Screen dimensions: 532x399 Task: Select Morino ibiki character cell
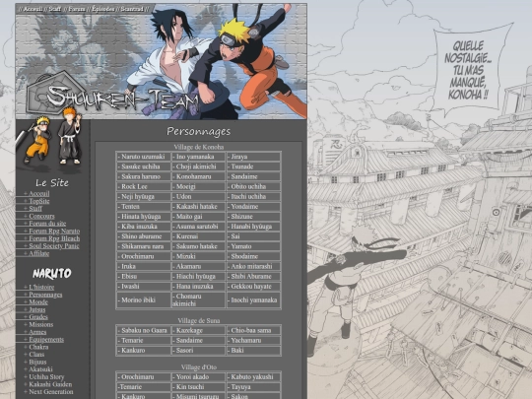point(143,299)
